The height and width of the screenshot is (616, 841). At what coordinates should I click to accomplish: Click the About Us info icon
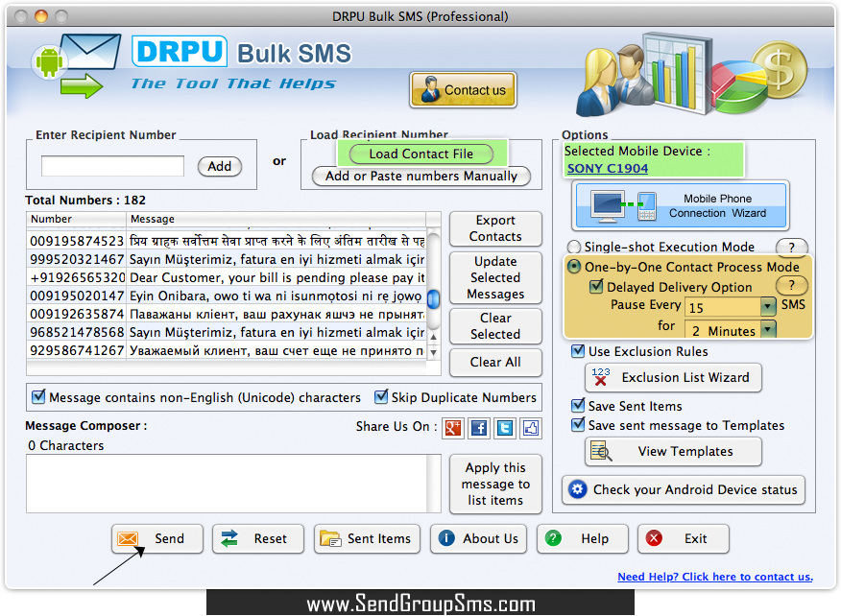446,537
